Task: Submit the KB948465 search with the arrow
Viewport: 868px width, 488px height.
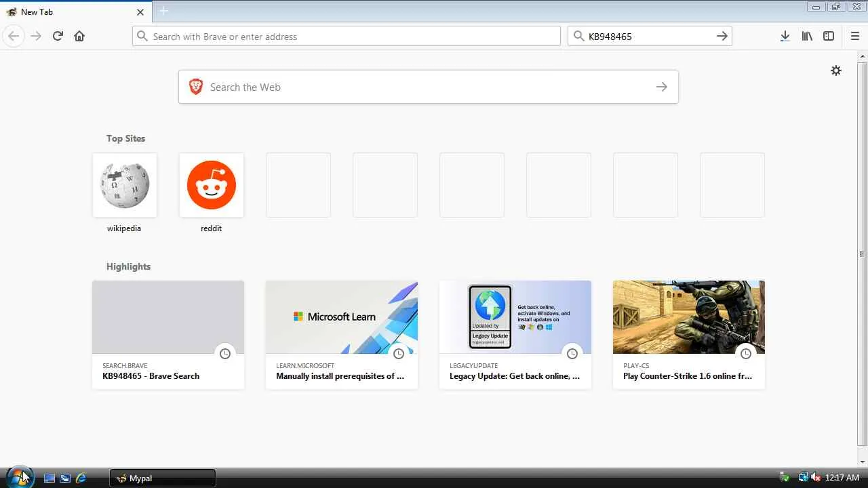Action: point(722,36)
